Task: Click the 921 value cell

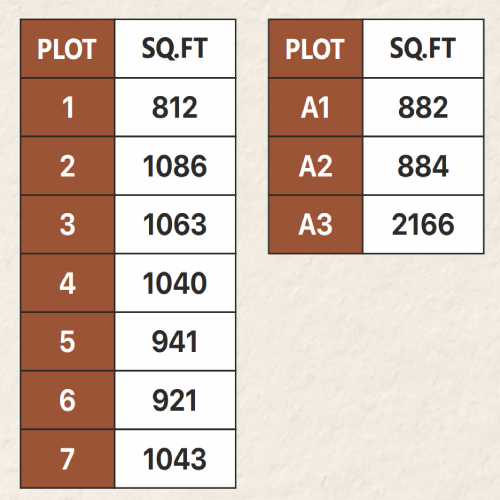Action: click(175, 400)
